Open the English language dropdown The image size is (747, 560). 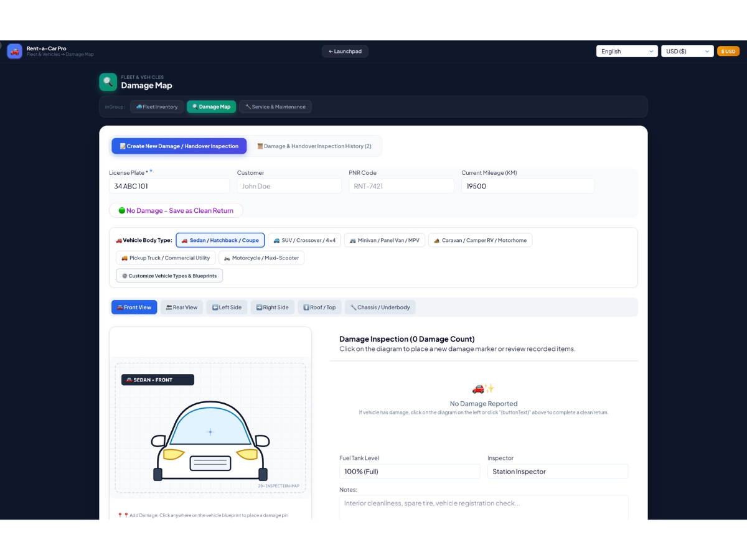coord(627,51)
